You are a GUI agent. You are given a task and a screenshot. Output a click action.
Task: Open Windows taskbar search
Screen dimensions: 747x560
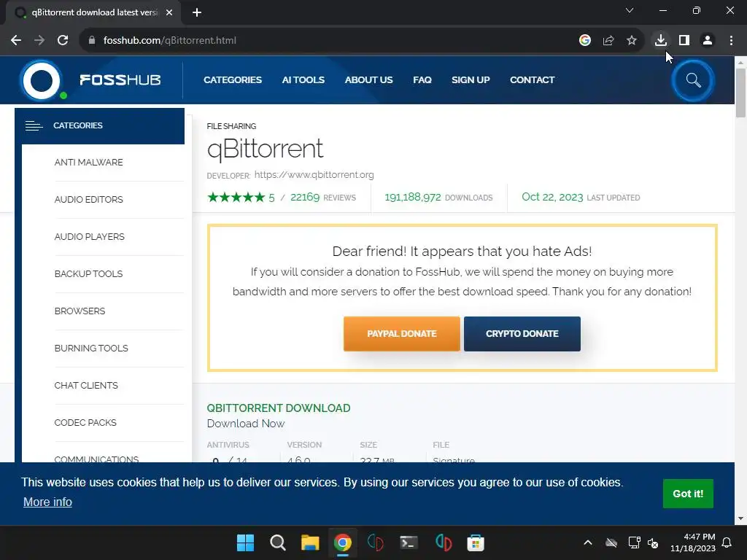pyautogui.click(x=278, y=542)
